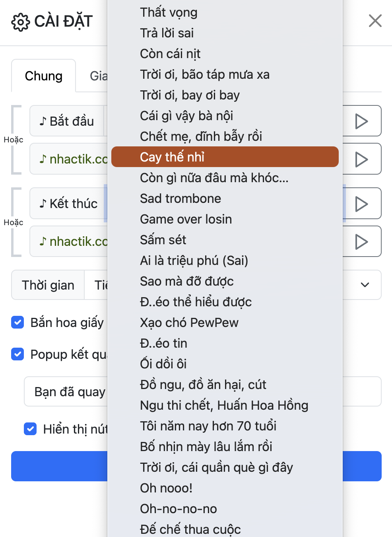Play the first nhactik.cc sound preview
The height and width of the screenshot is (537, 392).
click(361, 159)
